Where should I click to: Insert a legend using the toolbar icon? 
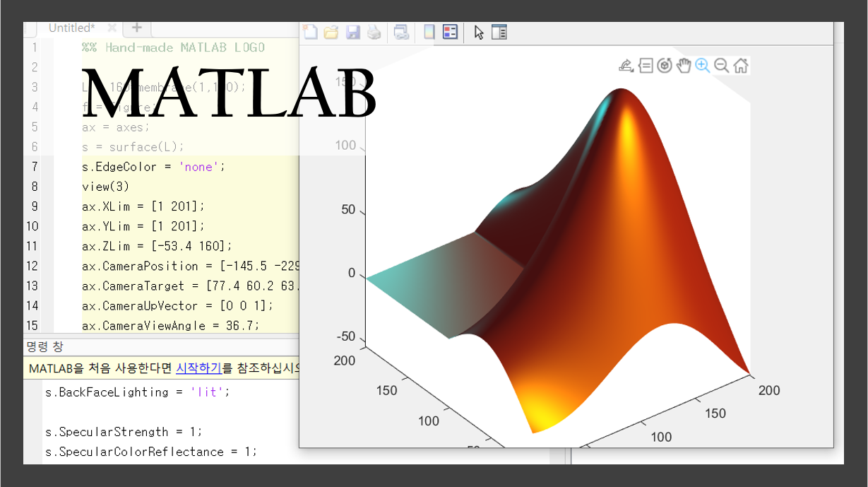pos(451,32)
